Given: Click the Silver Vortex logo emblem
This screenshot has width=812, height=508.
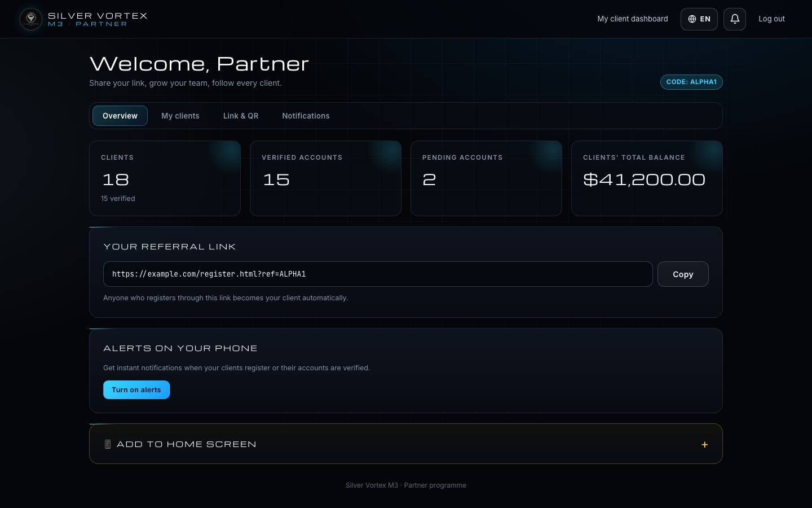Looking at the screenshot, I should [x=31, y=19].
